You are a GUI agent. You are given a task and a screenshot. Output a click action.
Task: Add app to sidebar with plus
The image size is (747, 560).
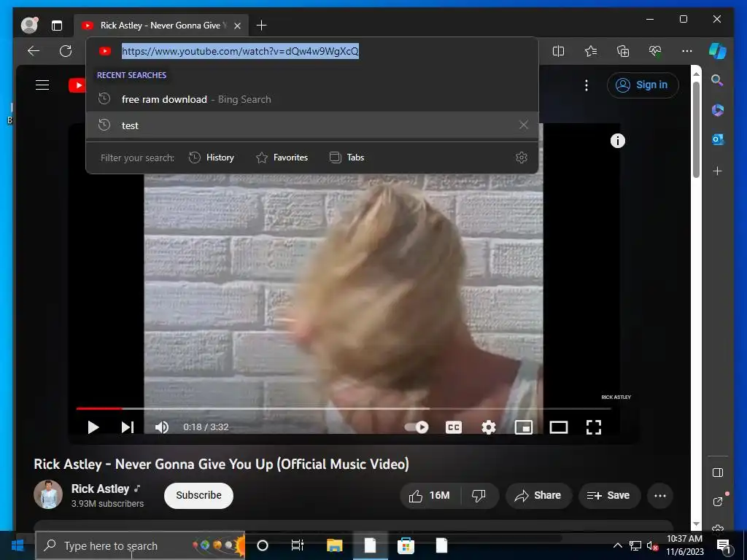click(x=718, y=171)
